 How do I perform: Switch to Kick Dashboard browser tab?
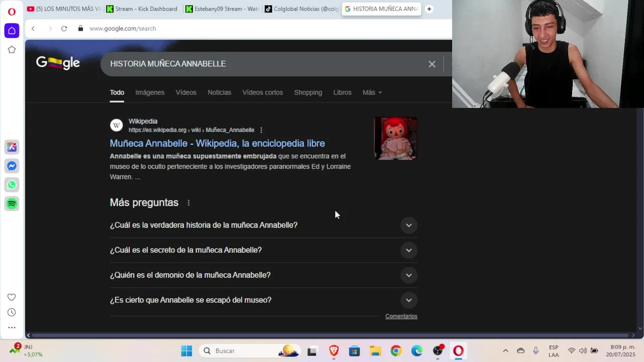click(x=142, y=9)
